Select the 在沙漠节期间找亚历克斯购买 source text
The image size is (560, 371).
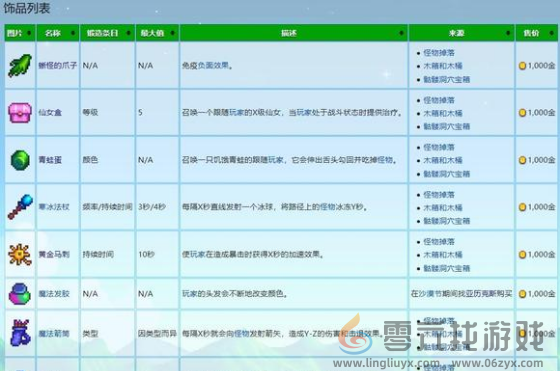[461, 294]
